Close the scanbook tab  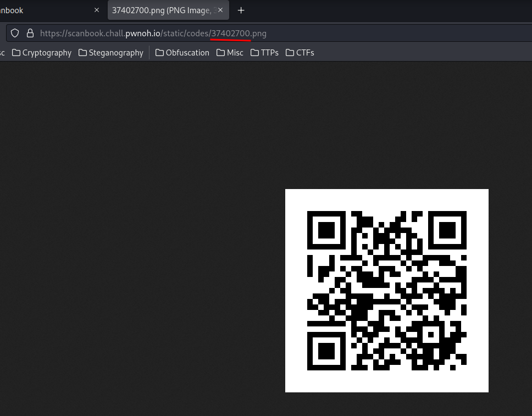[x=97, y=10]
